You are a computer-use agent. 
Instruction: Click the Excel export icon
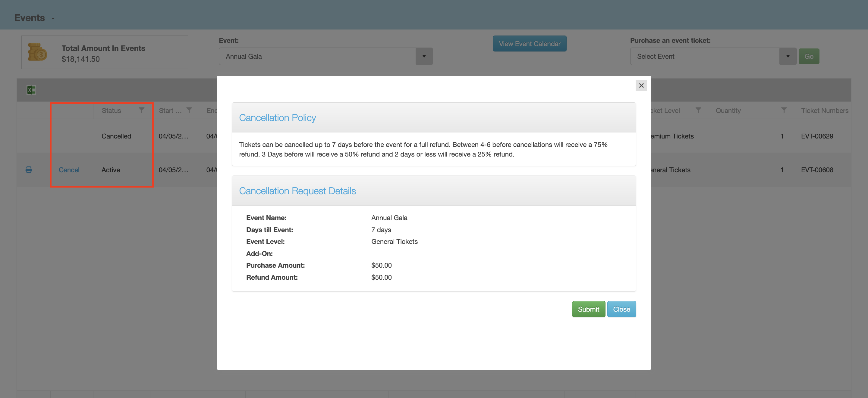[31, 90]
